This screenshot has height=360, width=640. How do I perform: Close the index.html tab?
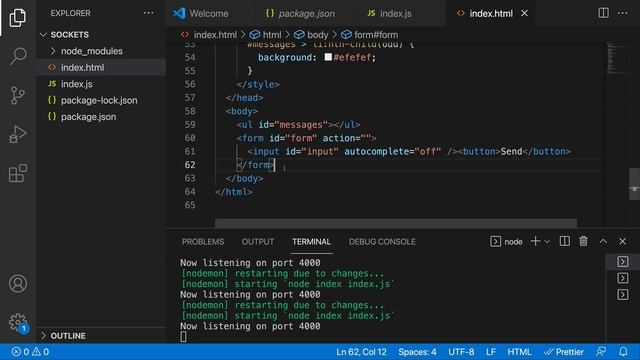[x=524, y=13]
